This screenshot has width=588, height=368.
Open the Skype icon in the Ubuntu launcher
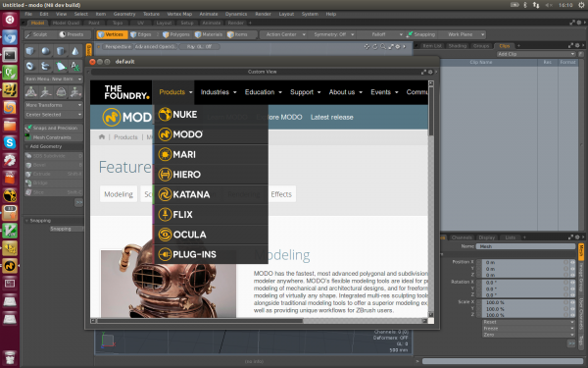coord(10,142)
